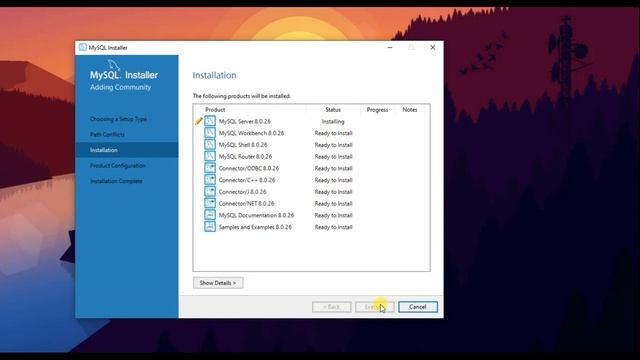Click Ready to Install status for Samples and Examples
The height and width of the screenshot is (360, 640).
333,227
